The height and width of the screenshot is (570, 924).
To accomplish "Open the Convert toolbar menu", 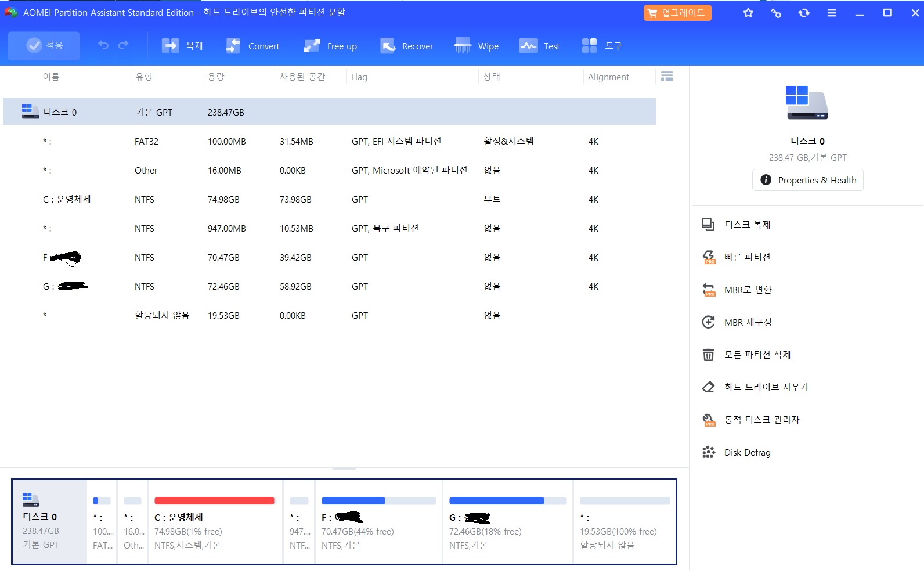I will point(252,46).
